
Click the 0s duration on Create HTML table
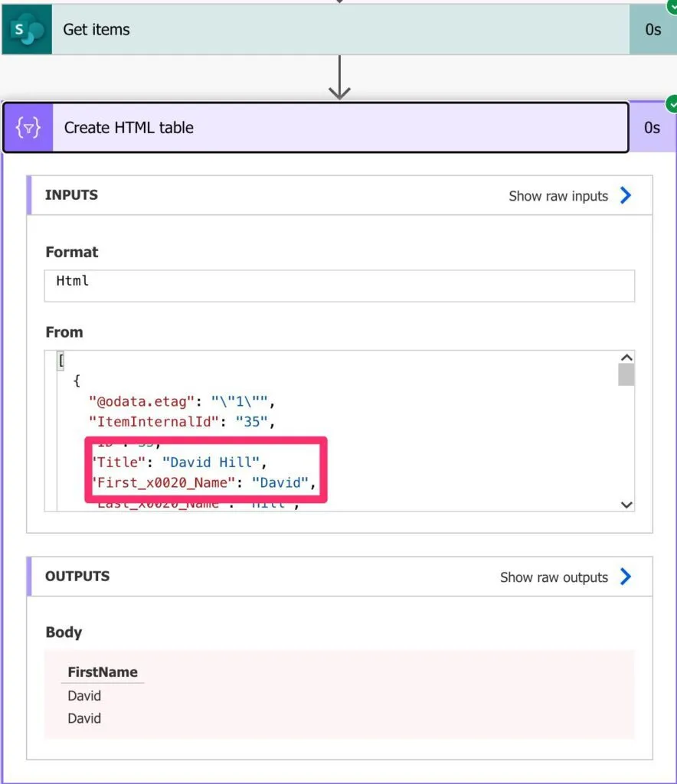coord(652,128)
